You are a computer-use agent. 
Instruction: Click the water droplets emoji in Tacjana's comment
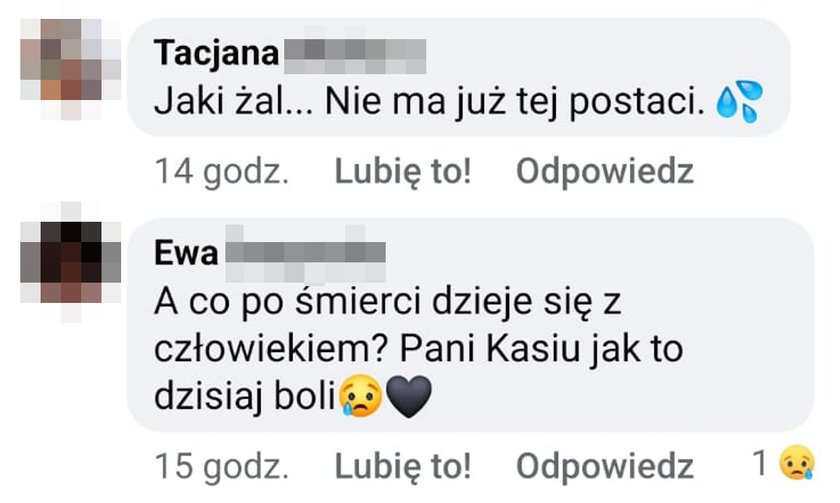coord(740,102)
